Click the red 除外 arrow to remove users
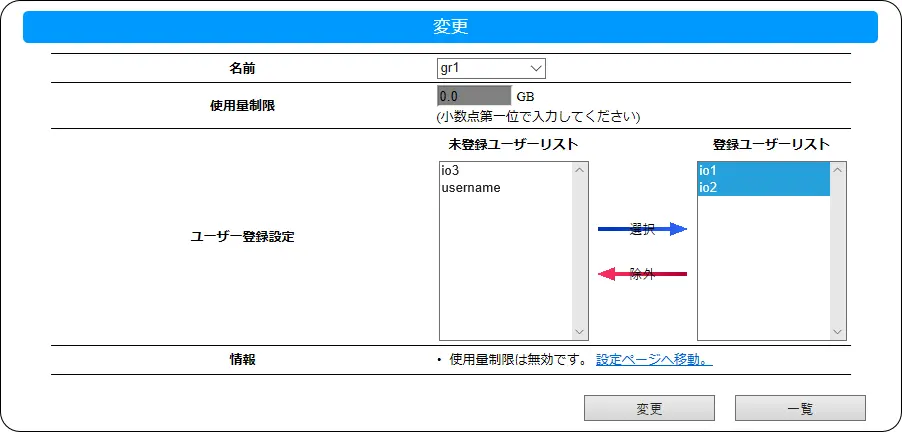902x432 pixels. pos(642,274)
